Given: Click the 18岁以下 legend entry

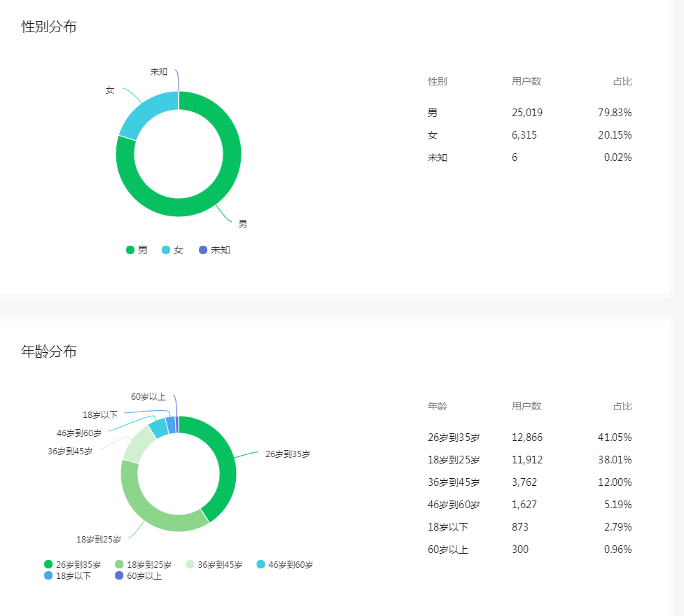Looking at the screenshot, I should 67,575.
